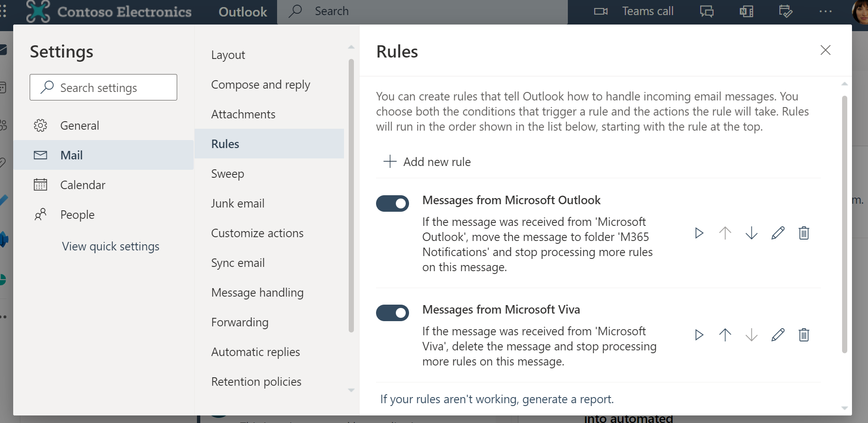Delete the Microsoft Outlook rule

click(x=804, y=233)
